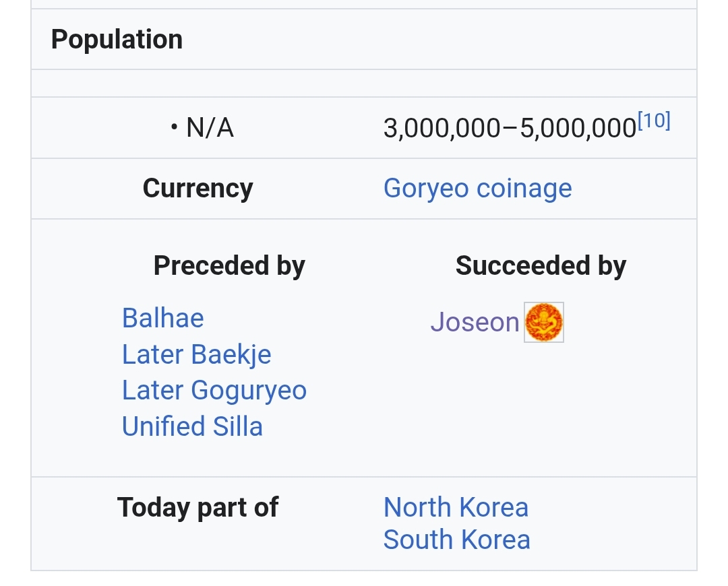Click the Population section header
The image size is (728, 586).
click(117, 39)
